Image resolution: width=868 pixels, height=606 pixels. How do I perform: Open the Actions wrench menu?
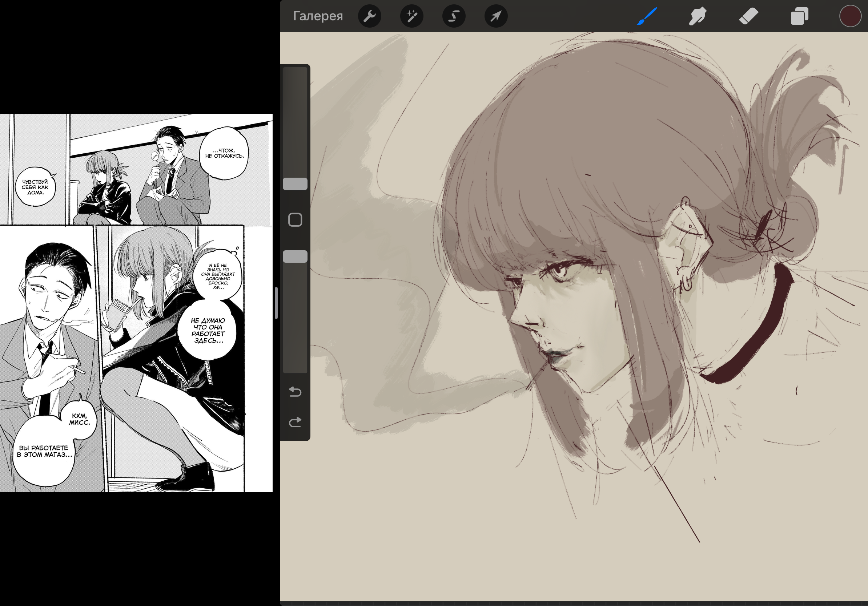pyautogui.click(x=369, y=16)
